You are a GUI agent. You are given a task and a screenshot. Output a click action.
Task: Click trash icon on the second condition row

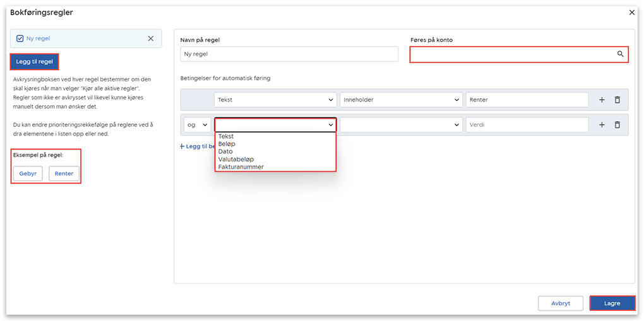point(617,125)
